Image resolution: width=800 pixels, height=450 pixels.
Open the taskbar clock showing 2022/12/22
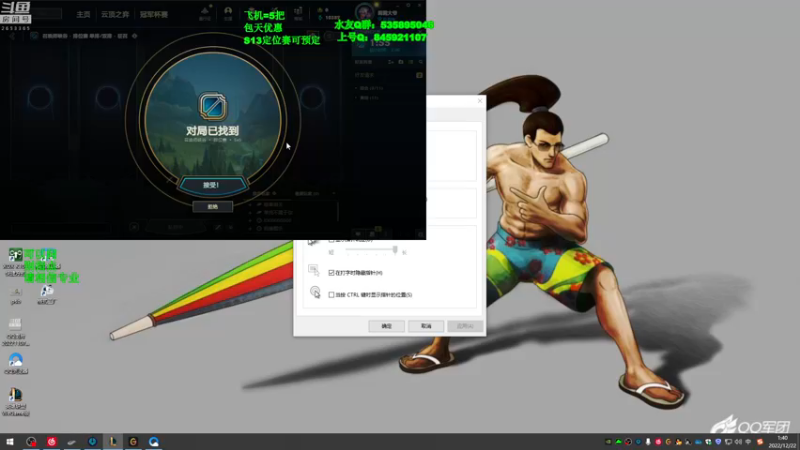pos(783,442)
